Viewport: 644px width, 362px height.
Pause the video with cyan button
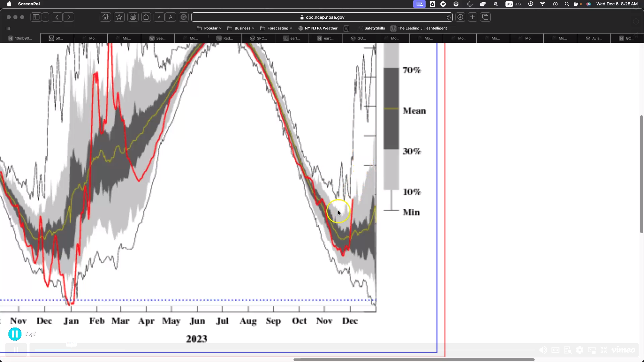(x=15, y=334)
